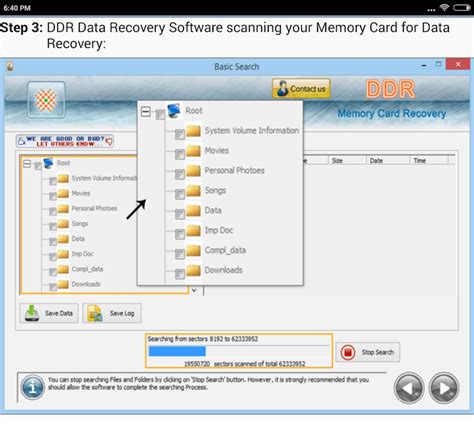Check Imp Doc checkbox in zoomed popup

[180, 234]
